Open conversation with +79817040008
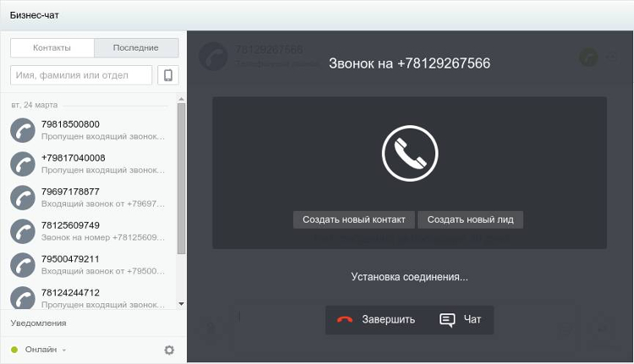Viewport: 634px width, 364px height. (89, 164)
